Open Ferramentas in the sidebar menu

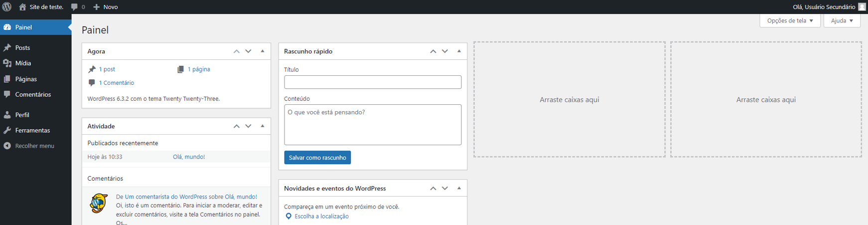click(x=36, y=130)
